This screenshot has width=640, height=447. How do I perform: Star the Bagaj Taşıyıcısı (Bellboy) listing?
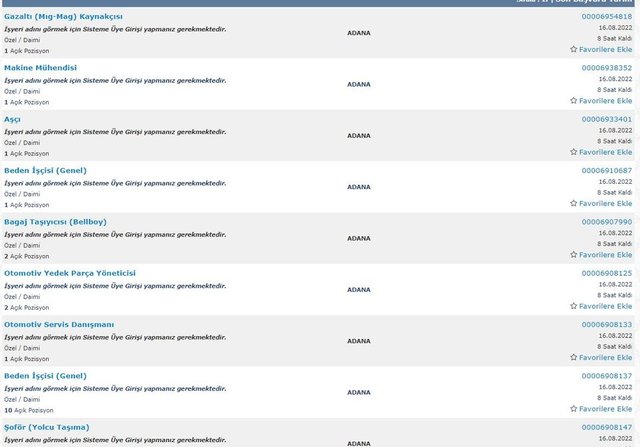[574, 255]
